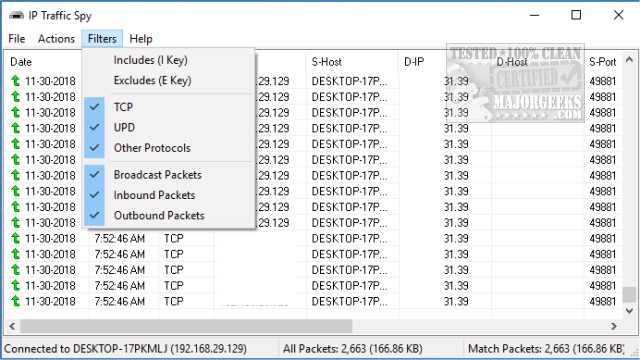
Task: Maximize the IP Traffic Spy window
Action: (576, 16)
